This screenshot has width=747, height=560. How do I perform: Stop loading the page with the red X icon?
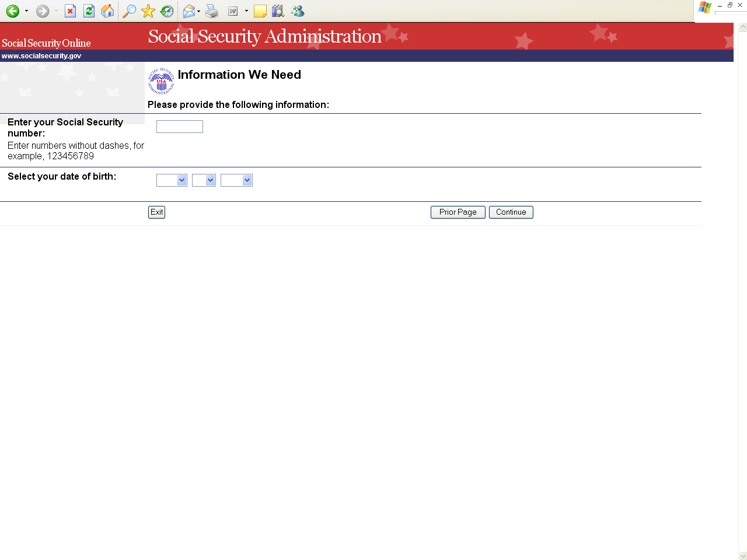point(70,11)
